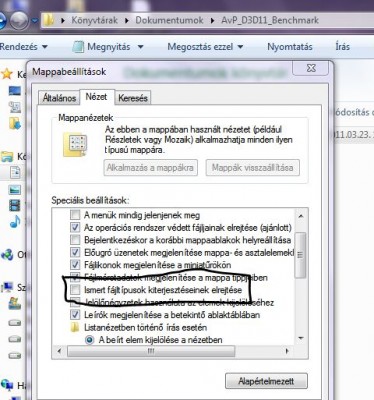Screen dimensions: 374x400
Task: Click the Libraries icon in Explorer sidebar
Action: click(x=7, y=156)
